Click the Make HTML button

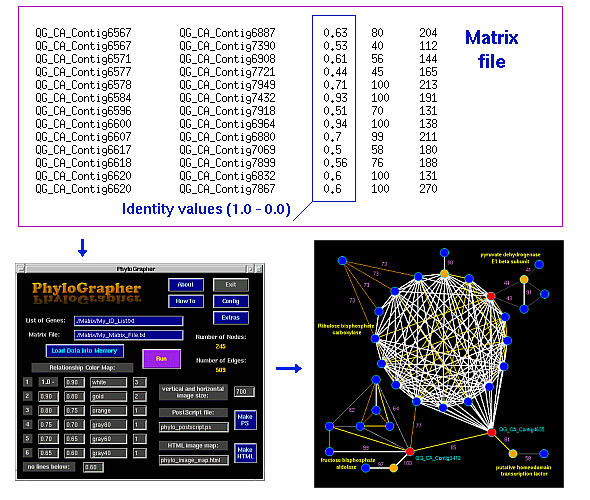click(245, 453)
